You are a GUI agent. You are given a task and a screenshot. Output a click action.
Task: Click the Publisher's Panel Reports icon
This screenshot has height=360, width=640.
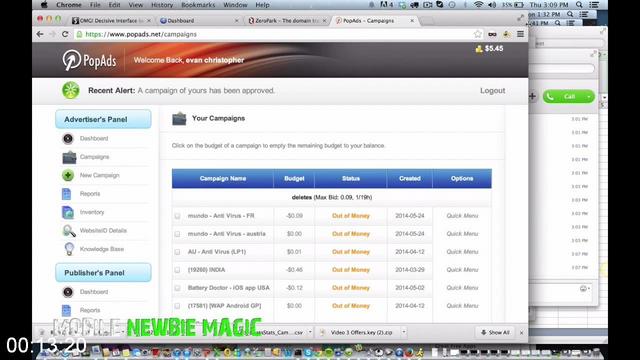tap(67, 311)
